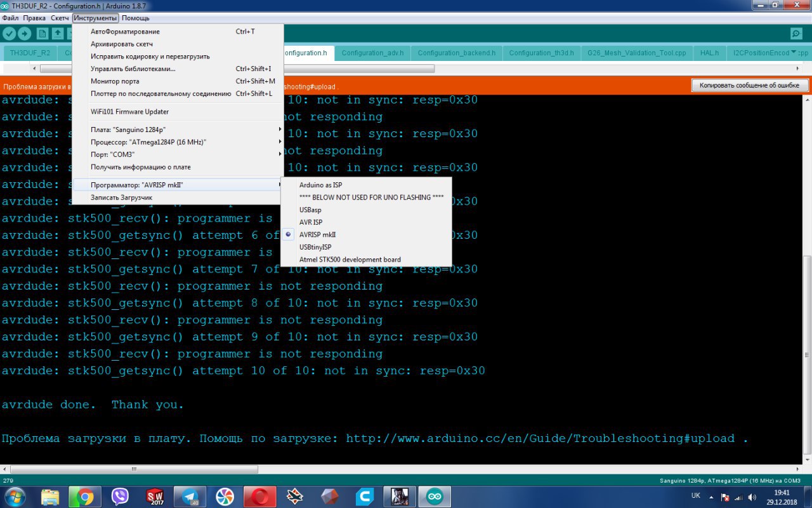This screenshot has width=812, height=508.
Task: Open the Файл menu
Action: coord(10,18)
